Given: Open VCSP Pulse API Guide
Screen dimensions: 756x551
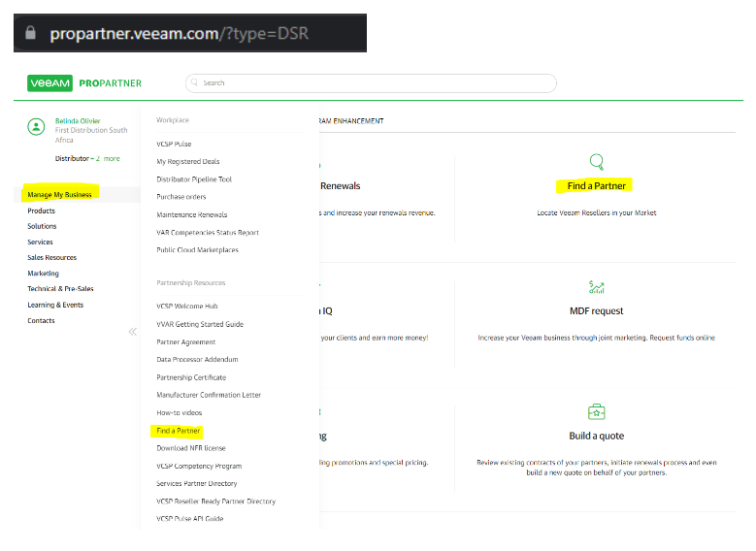Looking at the screenshot, I should (190, 519).
